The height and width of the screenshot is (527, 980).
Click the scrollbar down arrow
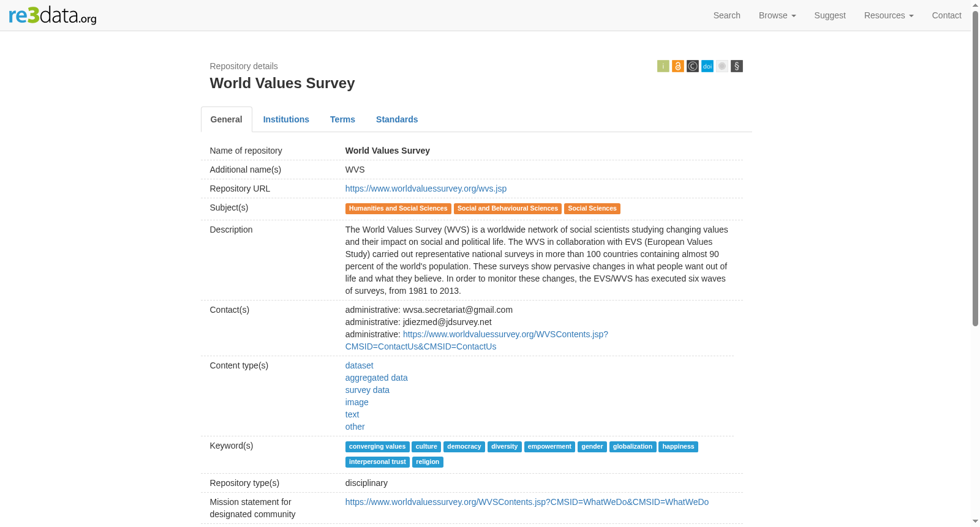tap(975, 521)
